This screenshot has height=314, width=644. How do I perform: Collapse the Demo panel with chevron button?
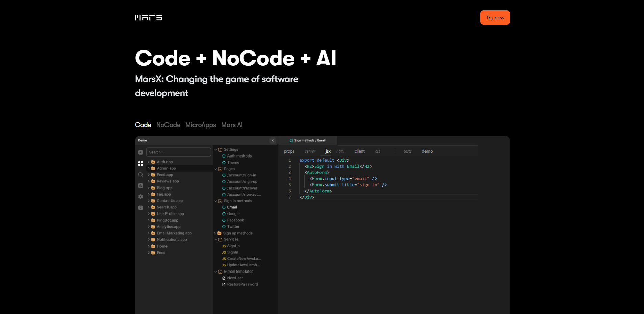[273, 140]
